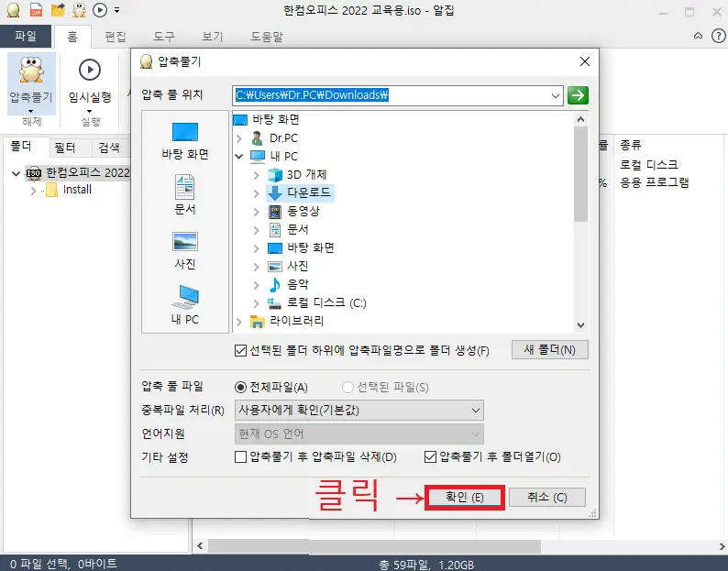The height and width of the screenshot is (571, 728).
Task: Select the 폴더 panel tab
Action: pyautogui.click(x=21, y=147)
